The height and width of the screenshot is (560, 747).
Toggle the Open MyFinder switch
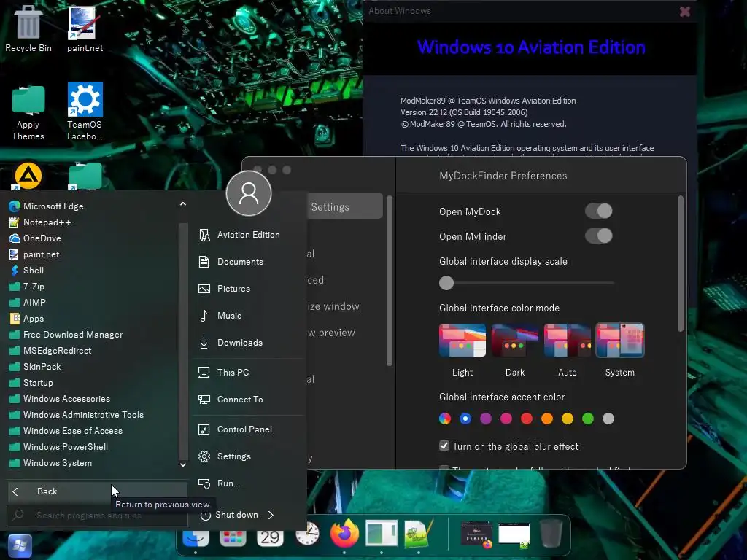(599, 236)
